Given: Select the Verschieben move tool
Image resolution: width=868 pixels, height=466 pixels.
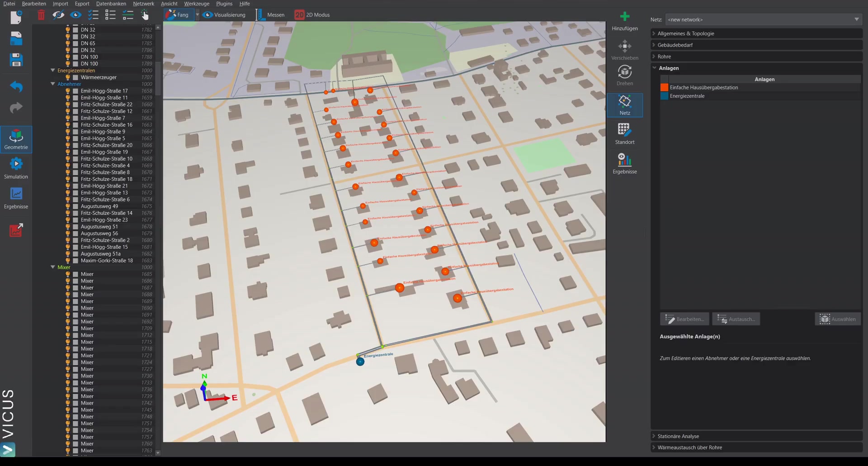Looking at the screenshot, I should pyautogui.click(x=625, y=50).
